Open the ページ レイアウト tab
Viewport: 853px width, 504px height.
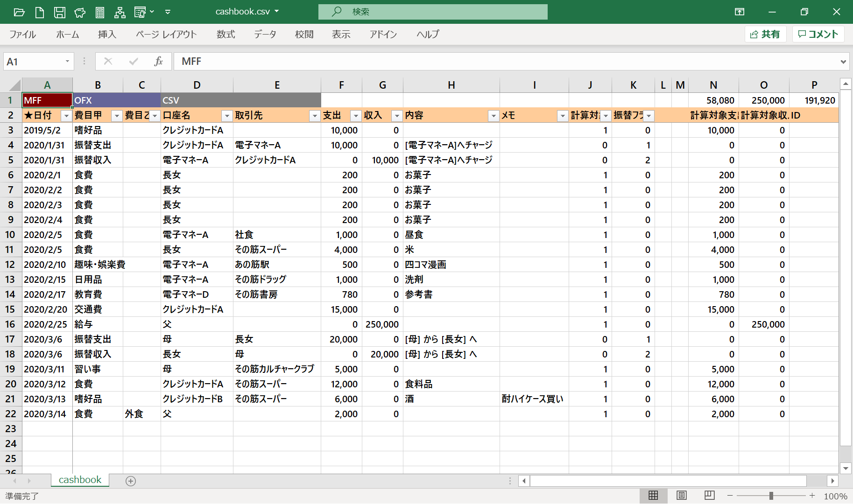coord(166,34)
